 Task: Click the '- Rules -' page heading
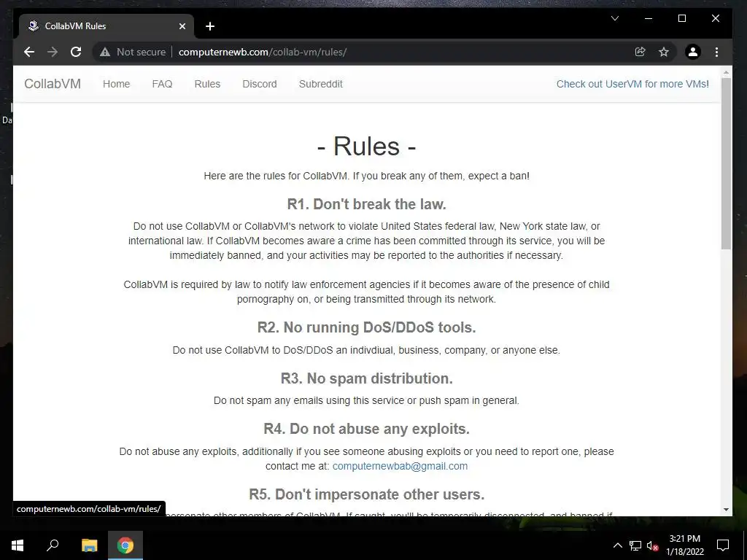coord(366,146)
